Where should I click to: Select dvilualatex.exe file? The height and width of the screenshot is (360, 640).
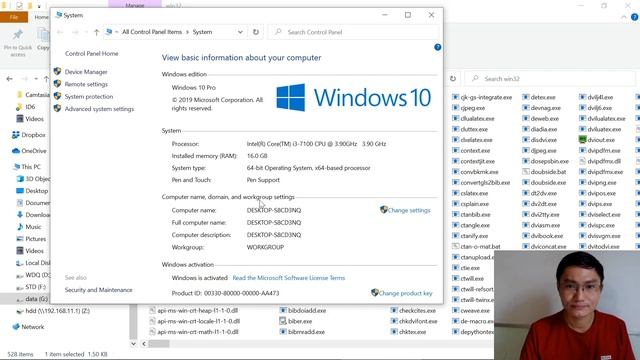602,119
